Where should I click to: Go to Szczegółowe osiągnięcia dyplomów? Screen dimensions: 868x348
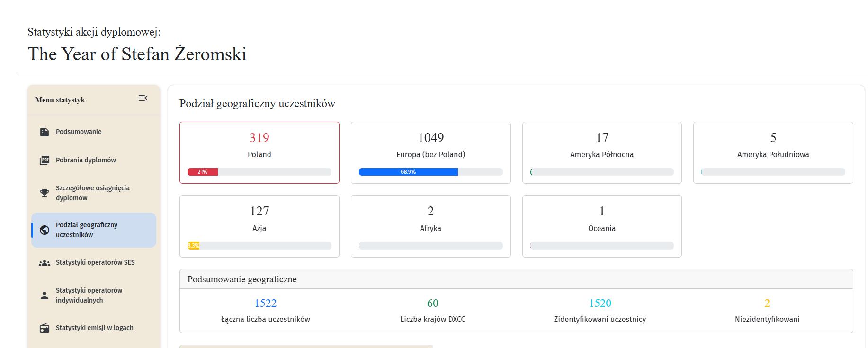92,193
